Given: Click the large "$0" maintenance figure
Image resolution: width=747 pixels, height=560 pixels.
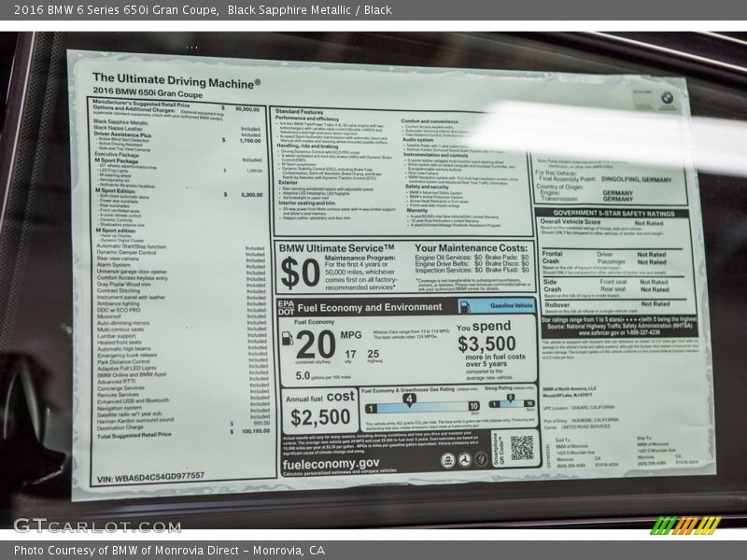Looking at the screenshot, I should pyautogui.click(x=300, y=273).
